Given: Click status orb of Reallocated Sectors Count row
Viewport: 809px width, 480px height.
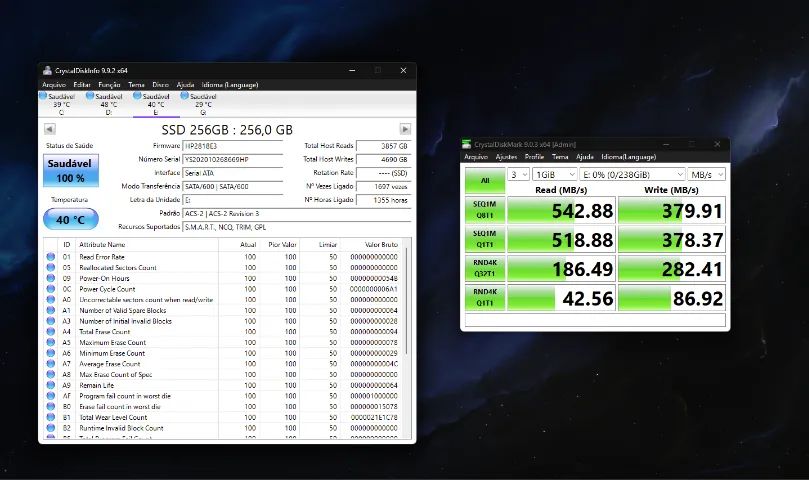Looking at the screenshot, I should [51, 267].
